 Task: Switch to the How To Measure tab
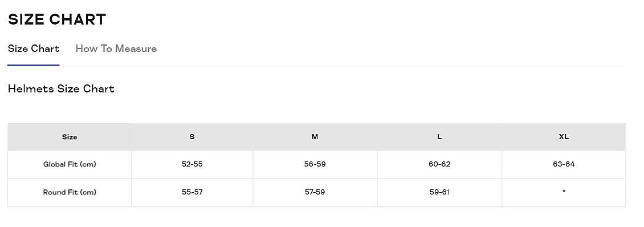click(x=116, y=48)
